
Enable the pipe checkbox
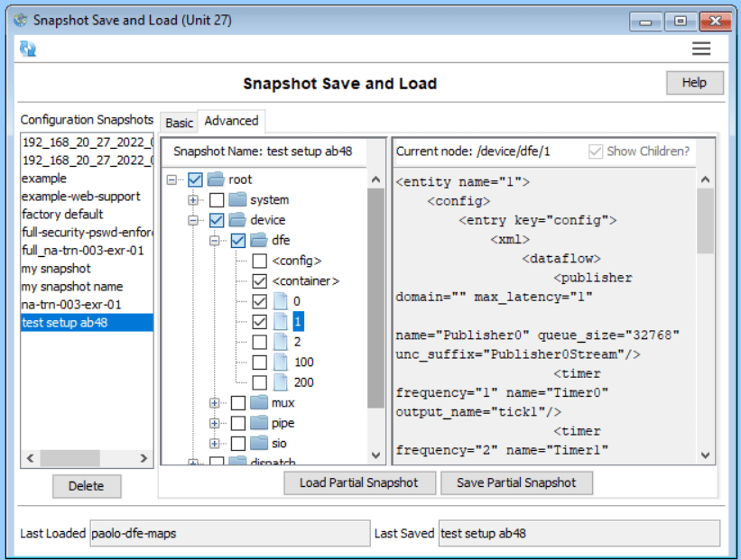click(238, 423)
